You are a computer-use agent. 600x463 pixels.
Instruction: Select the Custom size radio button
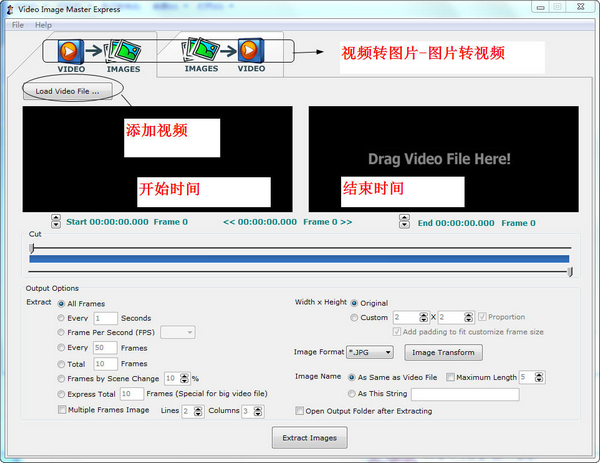tap(355, 317)
